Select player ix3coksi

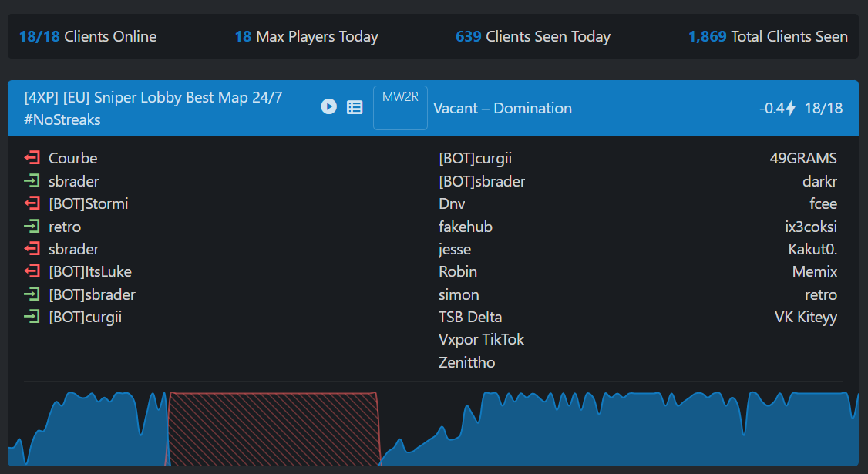click(811, 227)
